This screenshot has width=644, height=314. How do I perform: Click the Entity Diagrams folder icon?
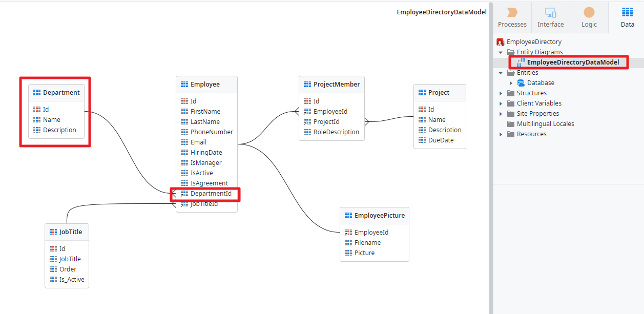[511, 52]
